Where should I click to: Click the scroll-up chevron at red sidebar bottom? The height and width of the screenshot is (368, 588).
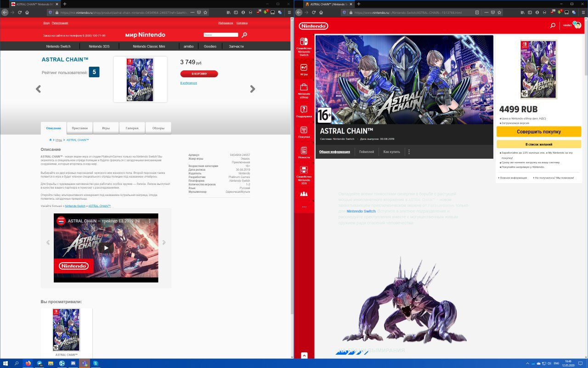click(x=304, y=355)
